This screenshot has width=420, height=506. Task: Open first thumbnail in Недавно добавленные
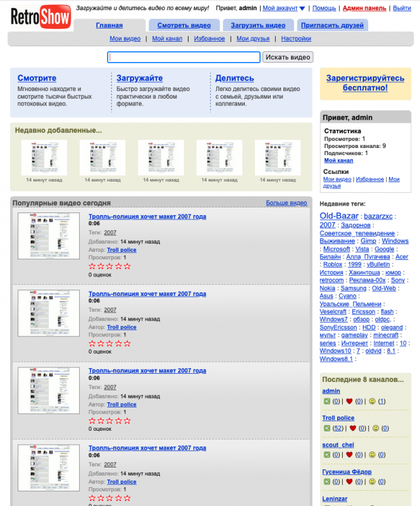[44, 157]
